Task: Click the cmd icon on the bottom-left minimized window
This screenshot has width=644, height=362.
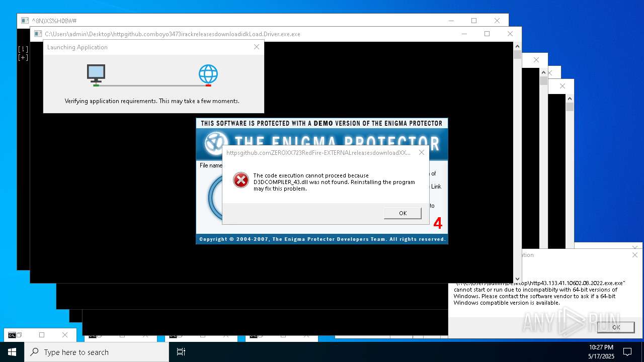Action: click(12, 335)
